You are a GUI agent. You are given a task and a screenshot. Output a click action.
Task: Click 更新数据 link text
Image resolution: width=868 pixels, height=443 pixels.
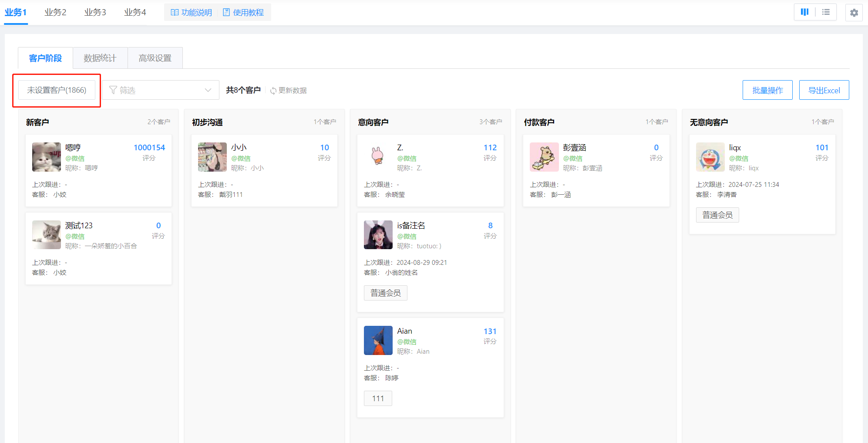[293, 91]
